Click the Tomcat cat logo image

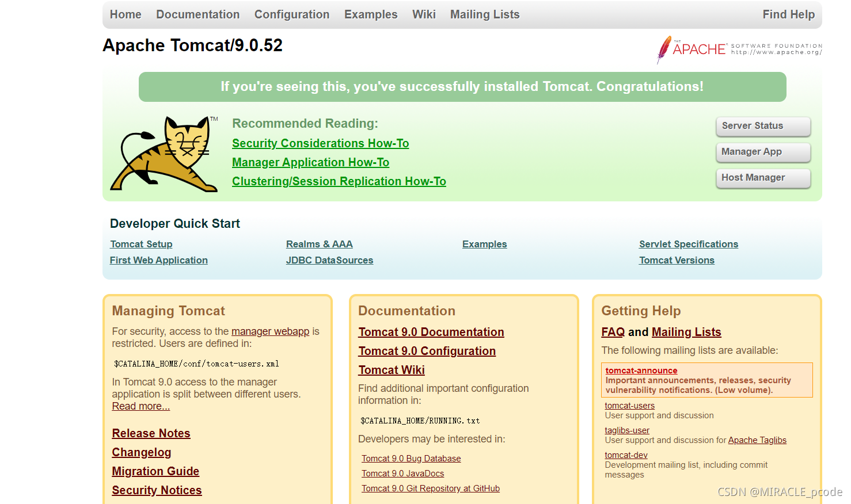pyautogui.click(x=164, y=154)
